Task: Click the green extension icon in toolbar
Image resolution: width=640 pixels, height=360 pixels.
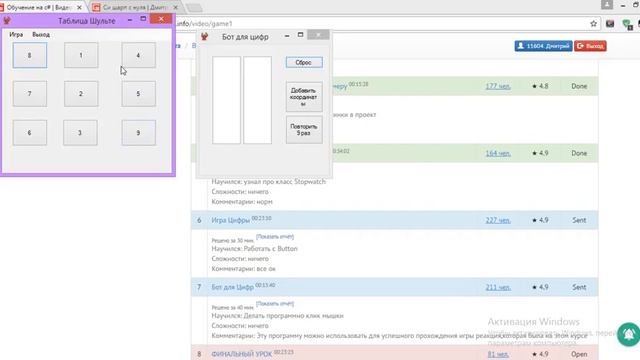Action: (627, 24)
